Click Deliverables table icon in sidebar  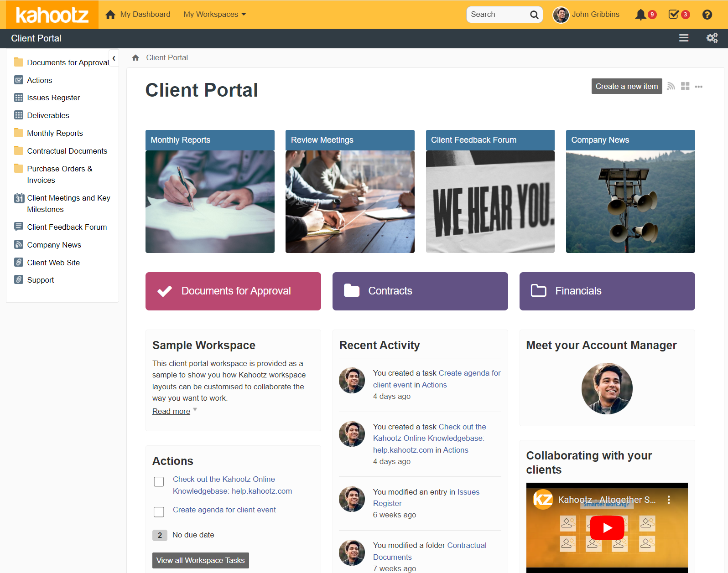pyautogui.click(x=19, y=115)
